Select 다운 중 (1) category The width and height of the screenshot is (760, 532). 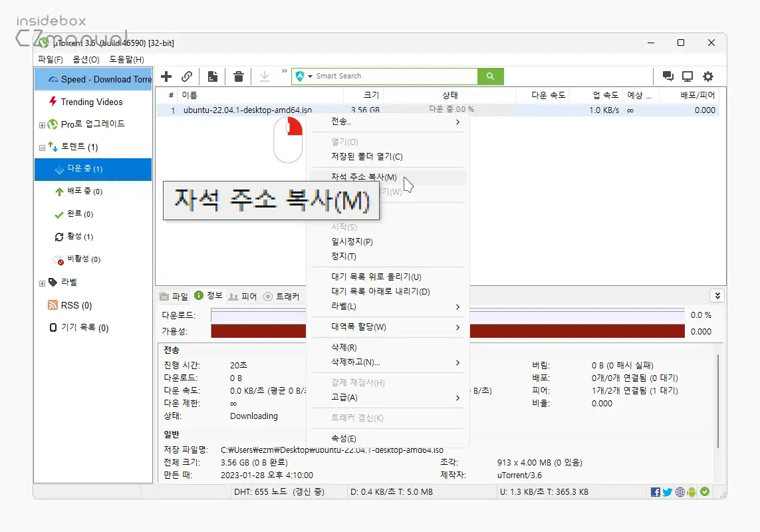[x=93, y=170]
